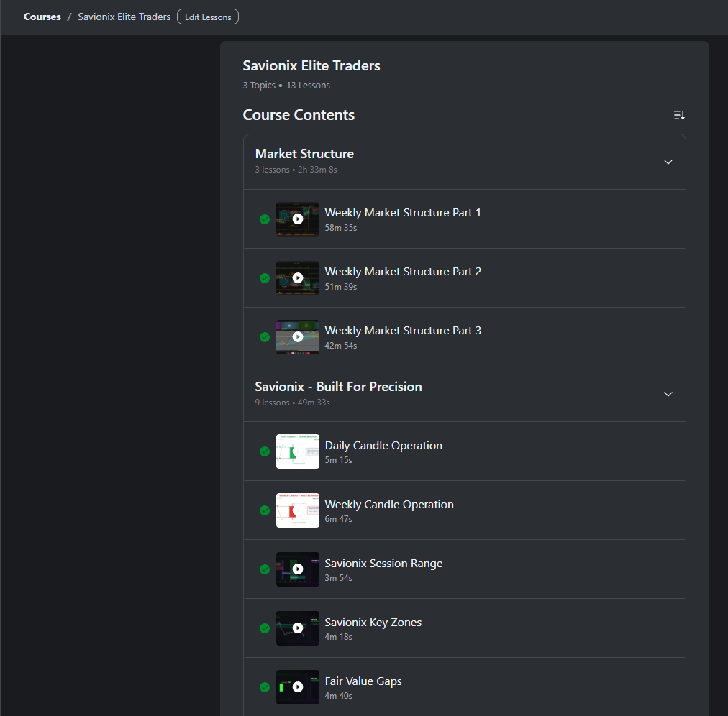Open lesson title Savionix Session Range
The width and height of the screenshot is (728, 716).
[383, 564]
